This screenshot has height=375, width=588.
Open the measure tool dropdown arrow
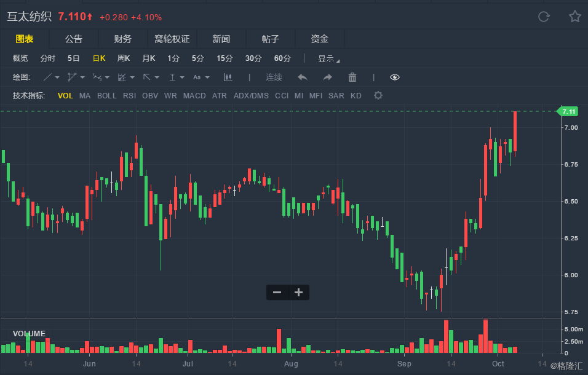(182, 77)
